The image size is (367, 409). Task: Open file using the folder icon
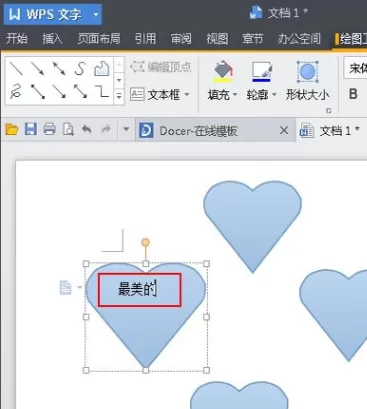[12, 129]
